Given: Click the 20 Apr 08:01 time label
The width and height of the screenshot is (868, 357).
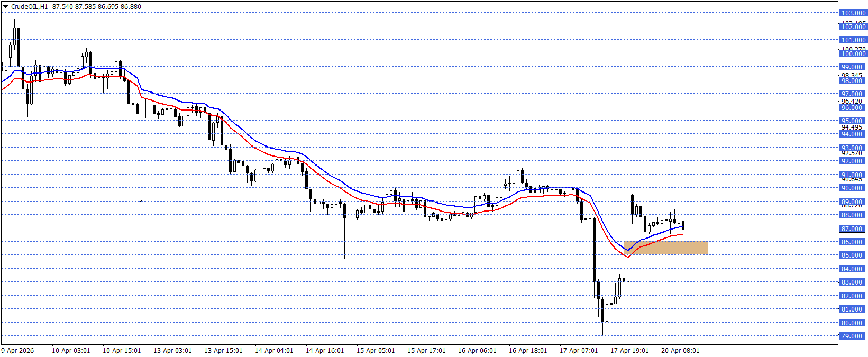Looking at the screenshot, I should click(680, 351).
